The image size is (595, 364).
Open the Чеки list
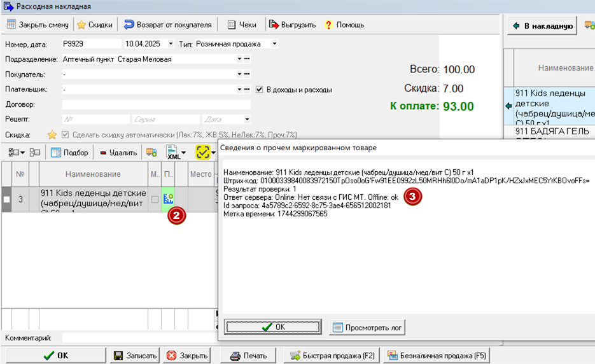point(242,25)
